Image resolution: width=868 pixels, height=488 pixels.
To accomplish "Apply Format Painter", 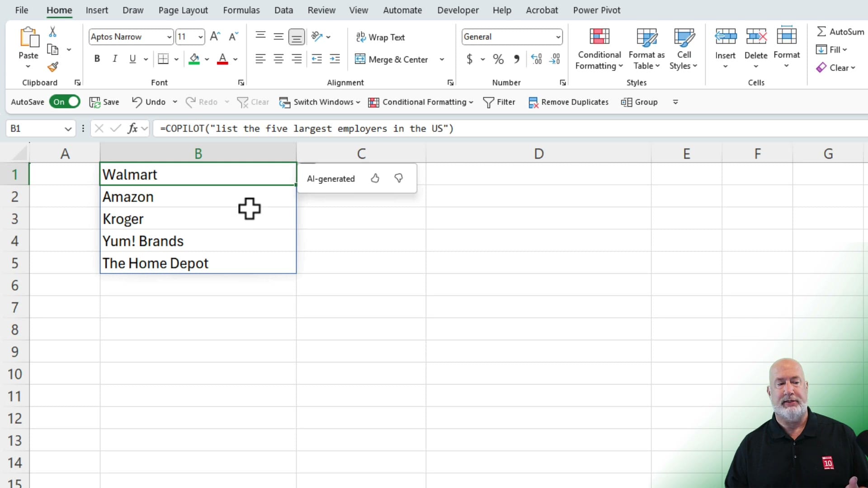I will click(53, 66).
